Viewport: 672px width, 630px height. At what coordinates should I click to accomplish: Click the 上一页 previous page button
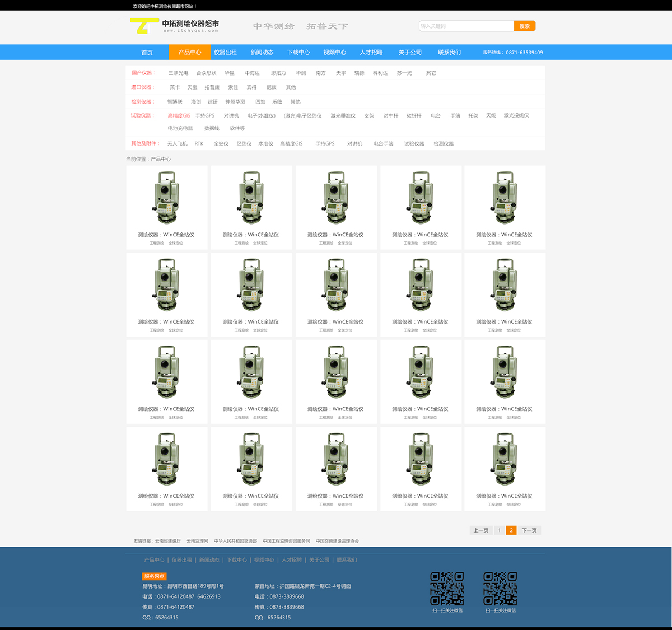[481, 530]
